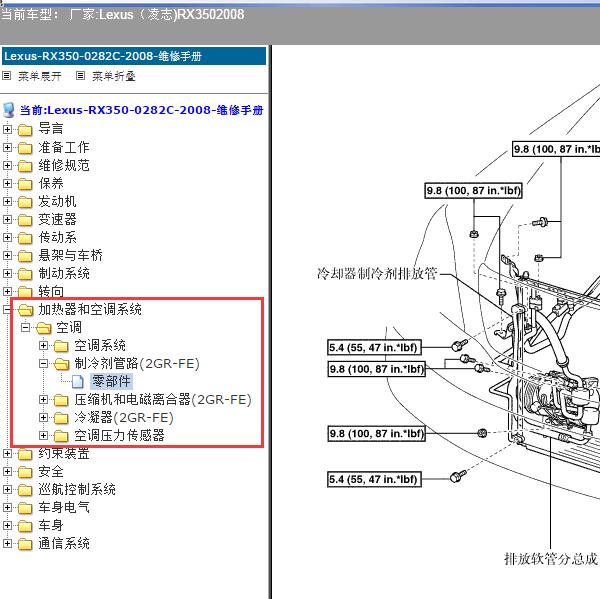Expand the 维修规范 folder node
The height and width of the screenshot is (599, 600).
click(7, 165)
